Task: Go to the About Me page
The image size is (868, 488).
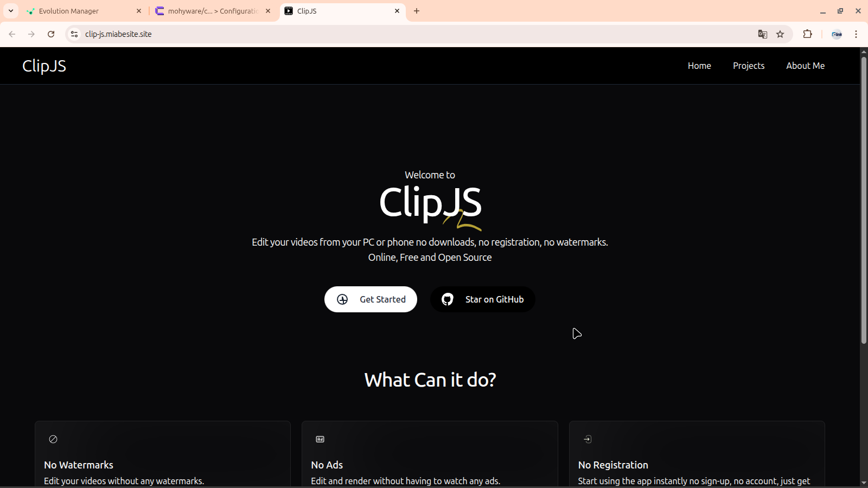Action: coord(805,66)
